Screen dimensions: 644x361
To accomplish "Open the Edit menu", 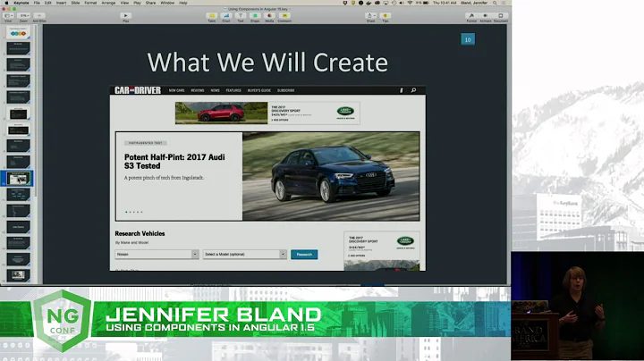I will [x=48, y=3].
